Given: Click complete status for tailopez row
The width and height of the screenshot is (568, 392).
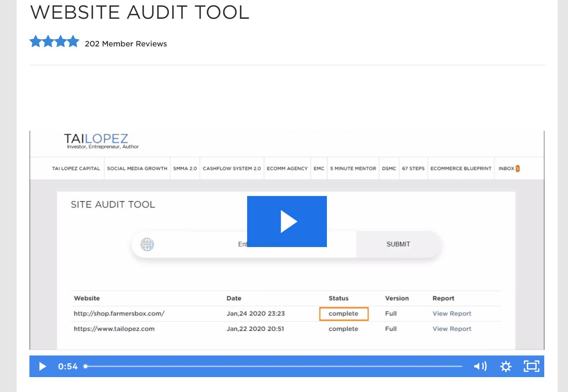Looking at the screenshot, I should pyautogui.click(x=344, y=329).
